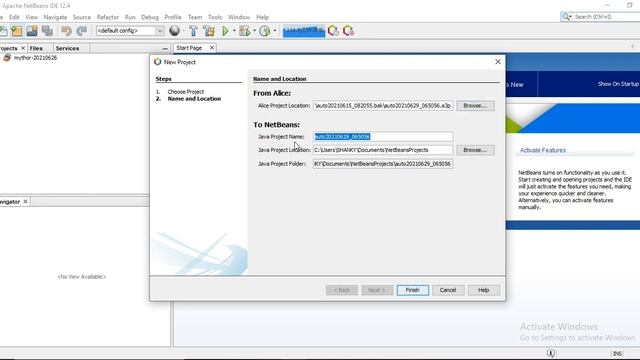Click the globe browser icon in toolbar
Screen dimensions: 640x360
[174, 31]
